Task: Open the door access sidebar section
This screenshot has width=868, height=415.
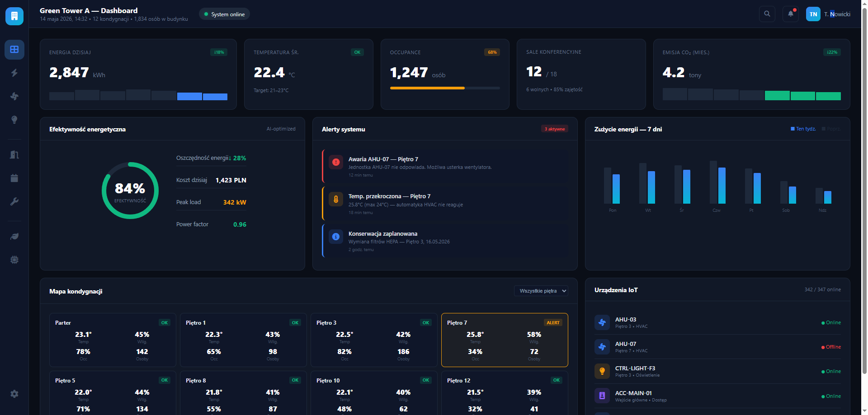Action: coord(14,154)
